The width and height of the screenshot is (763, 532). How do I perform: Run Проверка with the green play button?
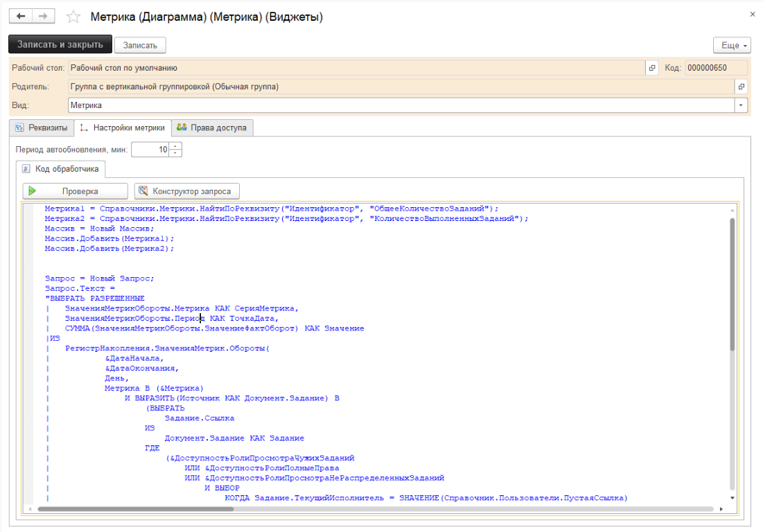pyautogui.click(x=76, y=191)
